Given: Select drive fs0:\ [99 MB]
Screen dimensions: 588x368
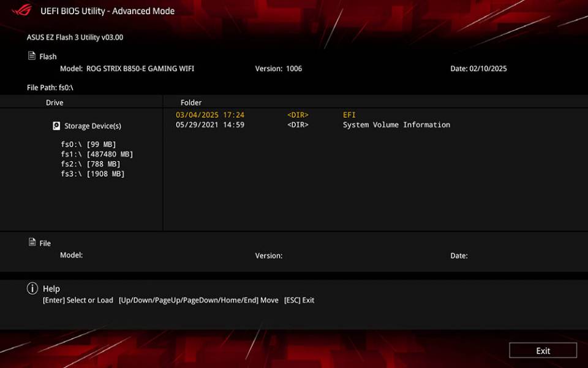Looking at the screenshot, I should [88, 144].
